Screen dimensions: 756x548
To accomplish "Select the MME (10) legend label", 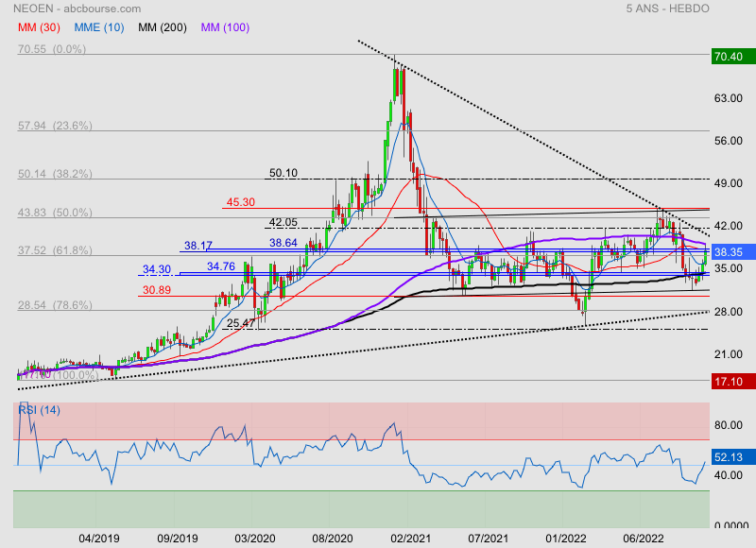I will point(99,27).
